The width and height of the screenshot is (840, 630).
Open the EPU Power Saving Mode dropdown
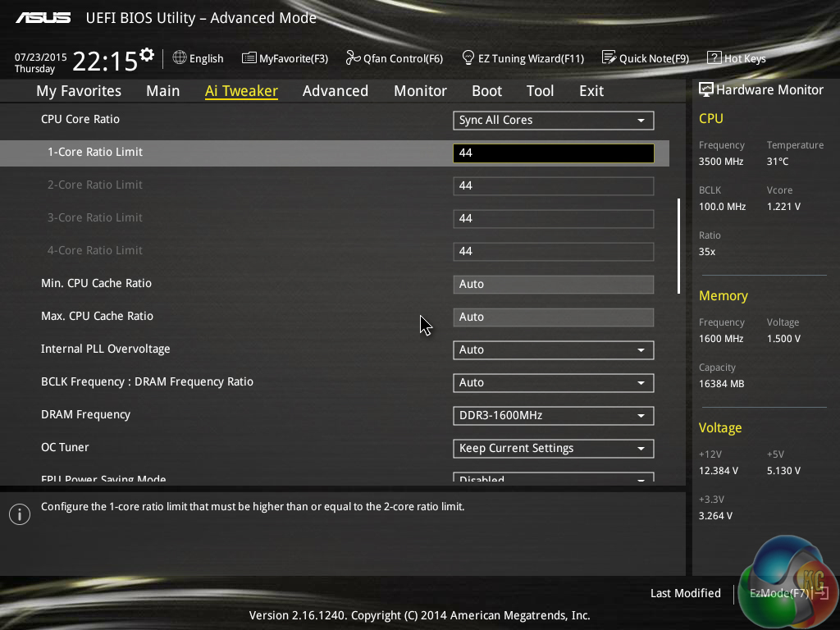(x=554, y=477)
